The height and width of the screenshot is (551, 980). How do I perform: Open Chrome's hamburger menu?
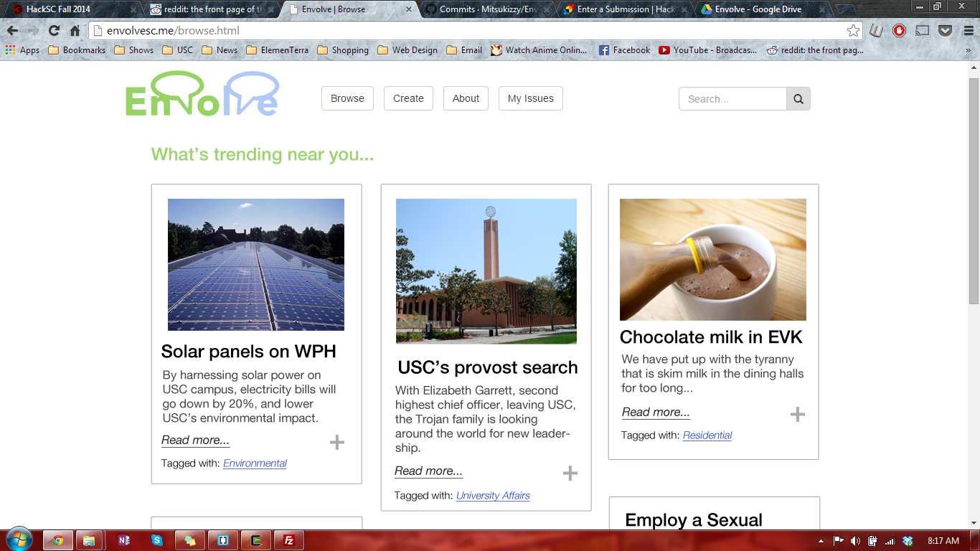[x=968, y=31]
